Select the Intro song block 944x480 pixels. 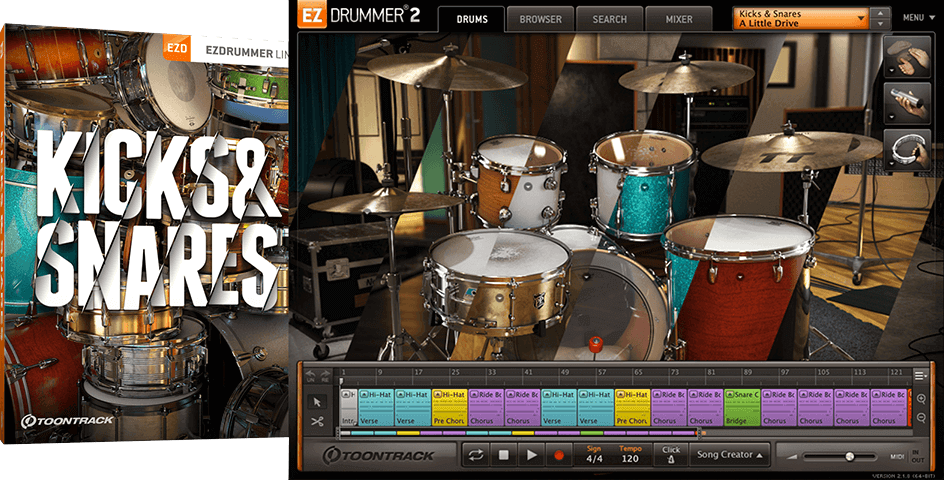[349, 408]
